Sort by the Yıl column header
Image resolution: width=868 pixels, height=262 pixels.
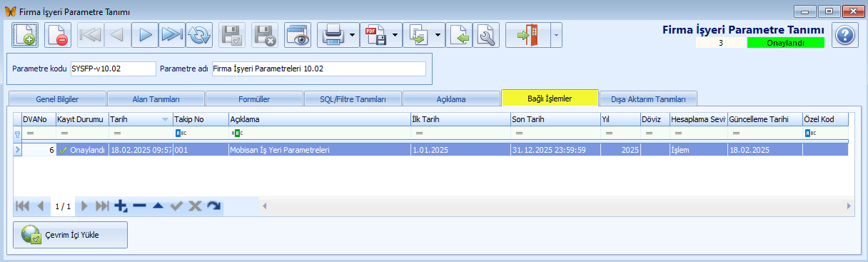point(620,119)
